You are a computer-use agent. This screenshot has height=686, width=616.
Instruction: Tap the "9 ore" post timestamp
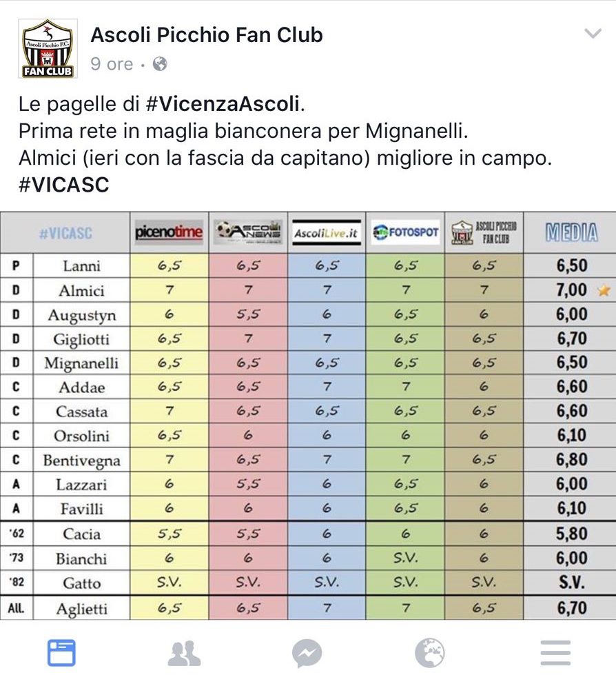click(112, 64)
